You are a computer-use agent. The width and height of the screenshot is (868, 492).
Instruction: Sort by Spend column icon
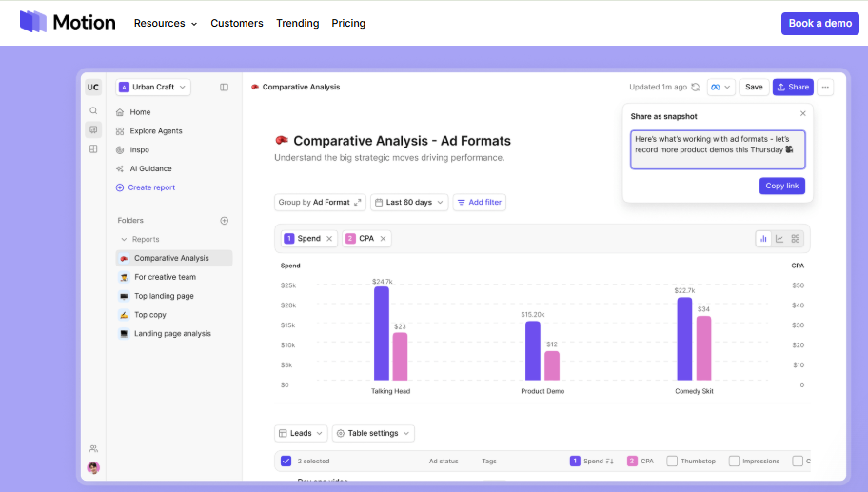pyautogui.click(x=610, y=461)
